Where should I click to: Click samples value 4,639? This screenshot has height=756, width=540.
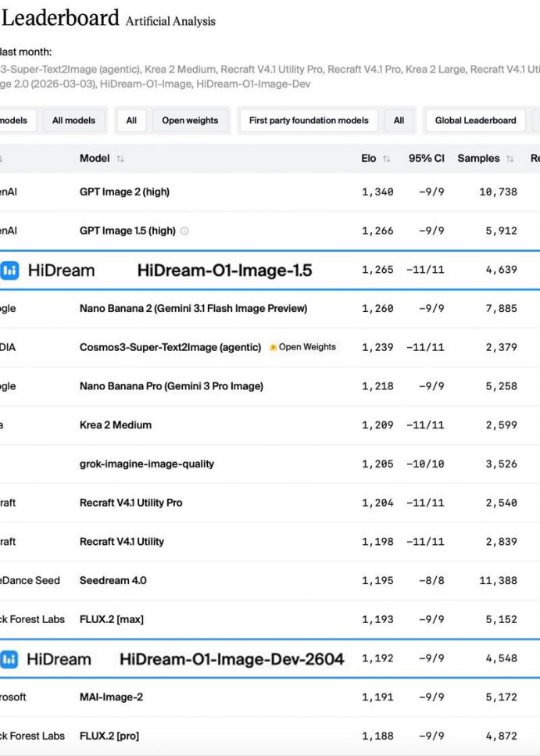502,270
